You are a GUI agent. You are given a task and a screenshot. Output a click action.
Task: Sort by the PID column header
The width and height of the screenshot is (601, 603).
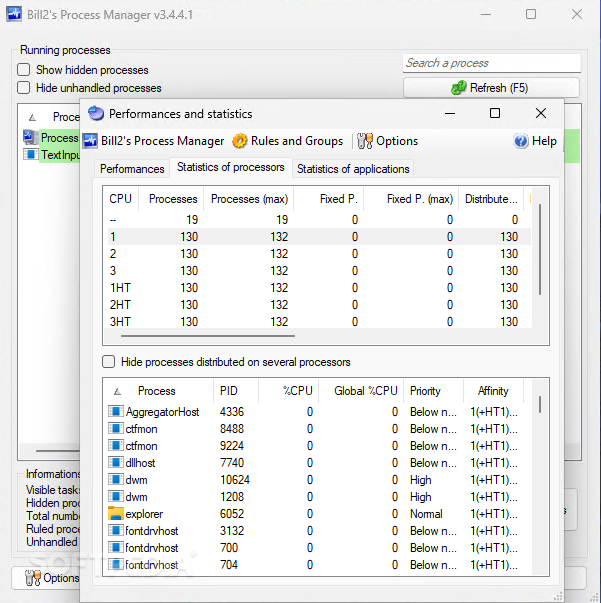[x=236, y=391]
